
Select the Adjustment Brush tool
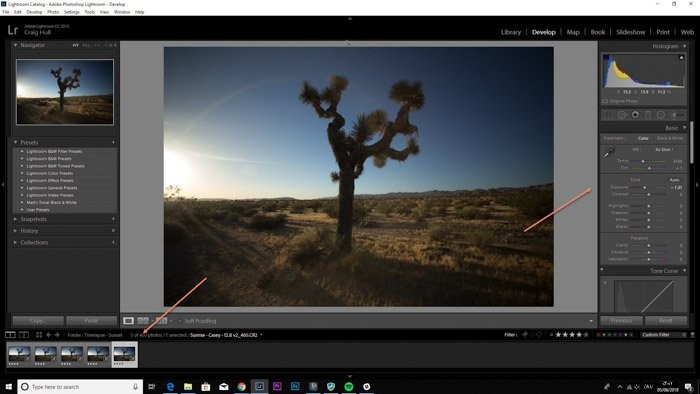[x=677, y=115]
